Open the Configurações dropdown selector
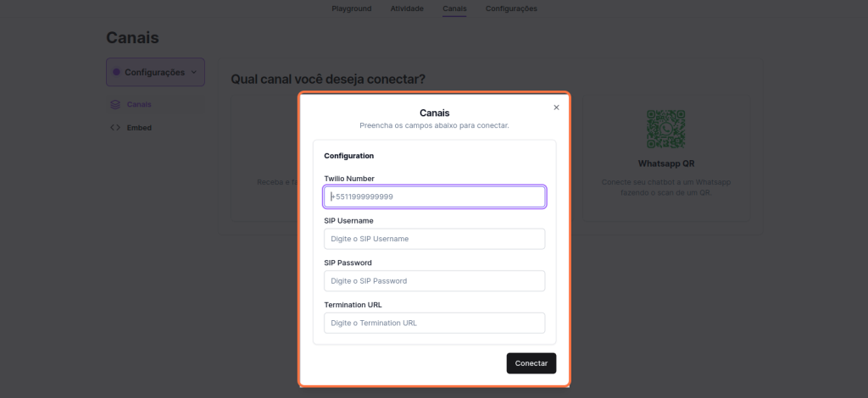 (x=155, y=72)
